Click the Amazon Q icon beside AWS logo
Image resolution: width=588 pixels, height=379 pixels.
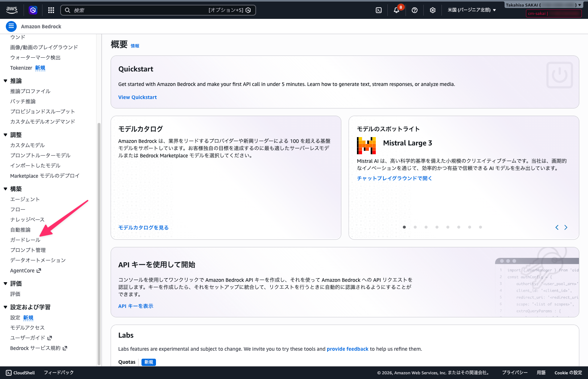33,10
